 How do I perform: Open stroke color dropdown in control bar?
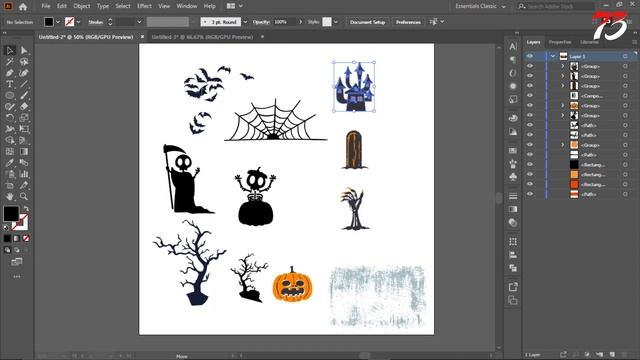[78, 22]
